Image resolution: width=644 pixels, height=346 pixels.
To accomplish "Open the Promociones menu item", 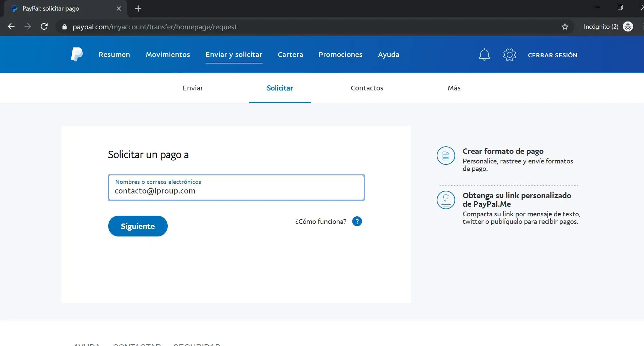I will 340,55.
